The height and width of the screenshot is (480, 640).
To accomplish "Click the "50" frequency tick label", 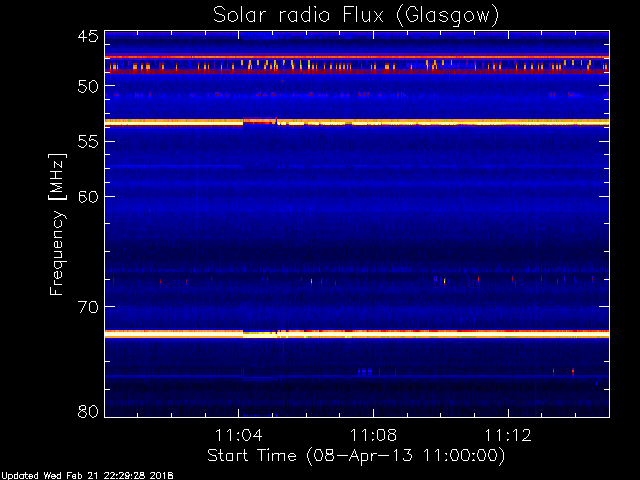I will (x=88, y=86).
